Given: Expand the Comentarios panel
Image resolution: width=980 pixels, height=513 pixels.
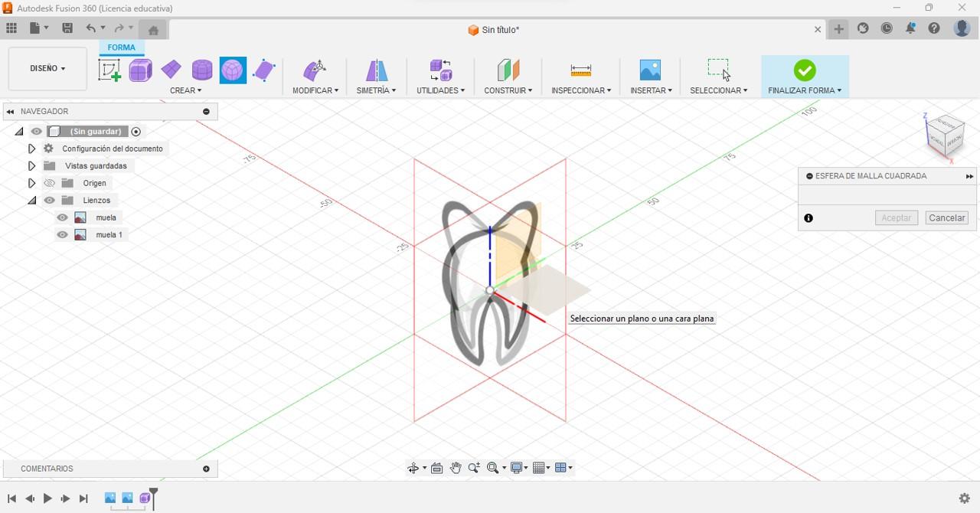Looking at the screenshot, I should pyautogui.click(x=206, y=469).
